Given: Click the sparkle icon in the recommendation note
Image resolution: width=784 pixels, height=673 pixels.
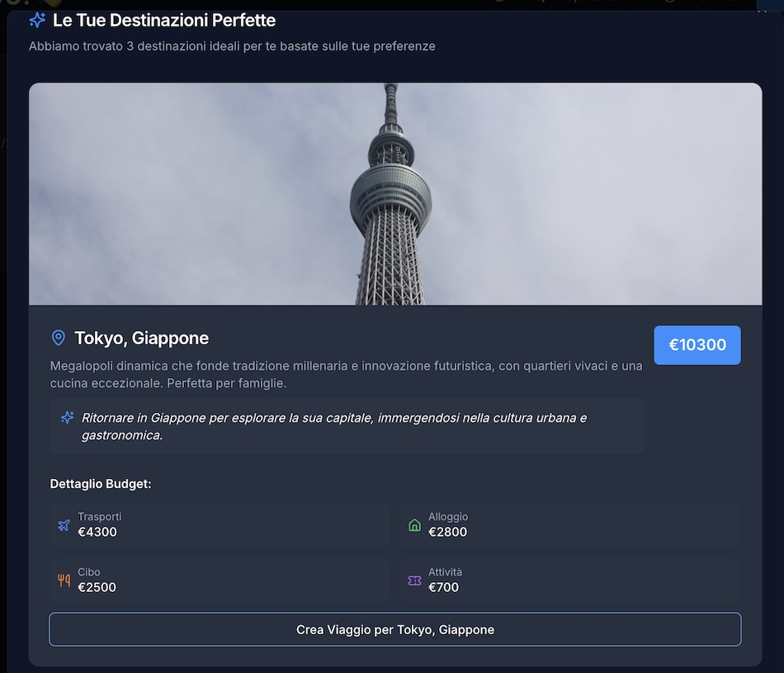Looking at the screenshot, I should click(x=68, y=418).
